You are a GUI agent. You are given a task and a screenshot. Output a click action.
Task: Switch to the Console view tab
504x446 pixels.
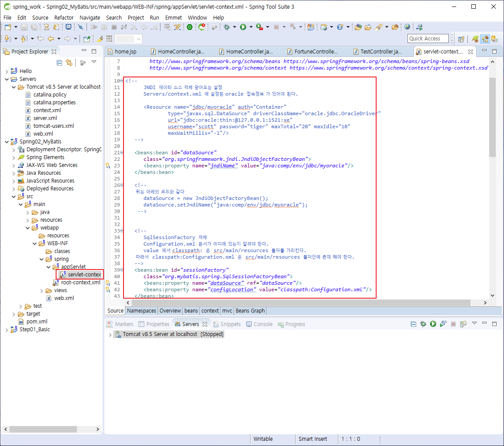pos(260,324)
